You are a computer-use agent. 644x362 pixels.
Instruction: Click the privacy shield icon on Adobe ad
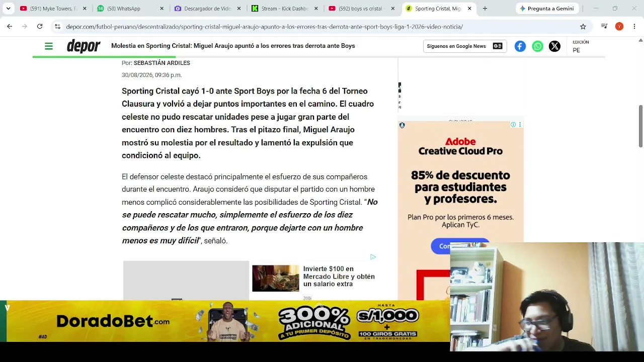point(402,125)
